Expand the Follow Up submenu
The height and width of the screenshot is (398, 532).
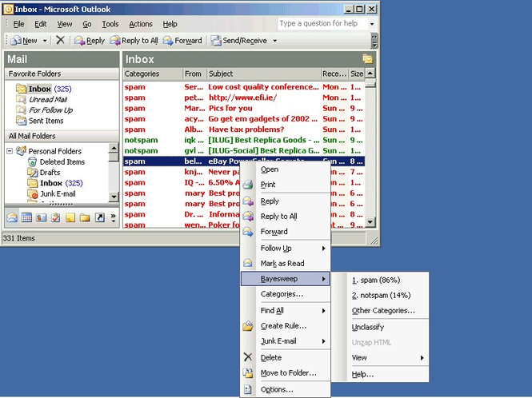[x=286, y=249]
